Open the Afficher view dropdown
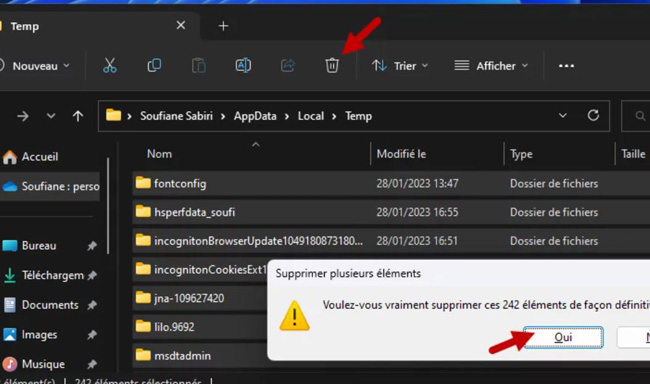650x384 pixels. pos(491,66)
